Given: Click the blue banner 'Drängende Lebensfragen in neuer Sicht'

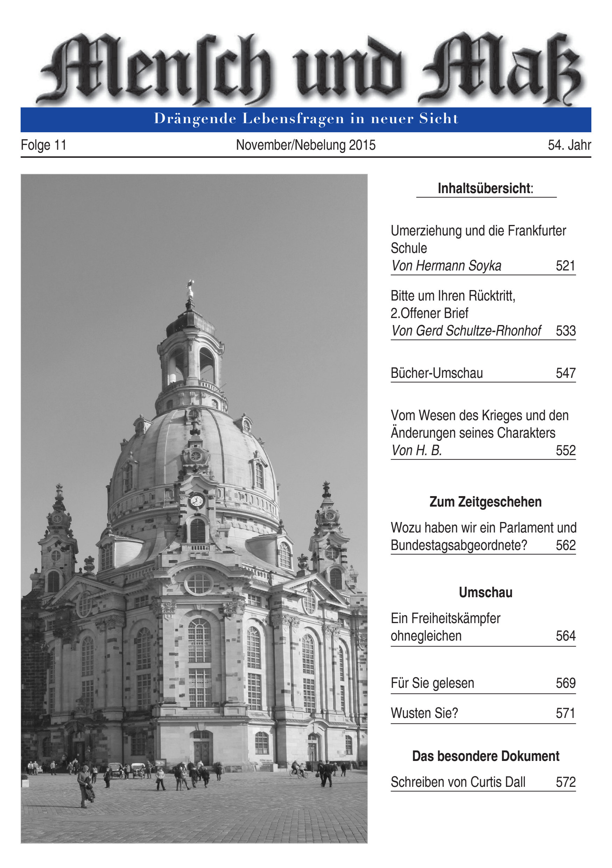Looking at the screenshot, I should (306, 119).
